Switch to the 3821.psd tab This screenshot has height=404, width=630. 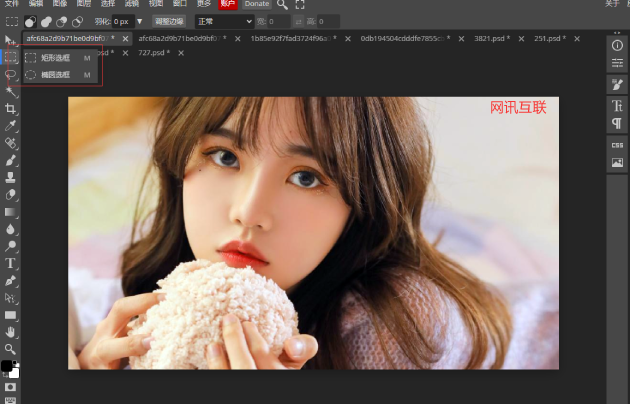(x=492, y=38)
